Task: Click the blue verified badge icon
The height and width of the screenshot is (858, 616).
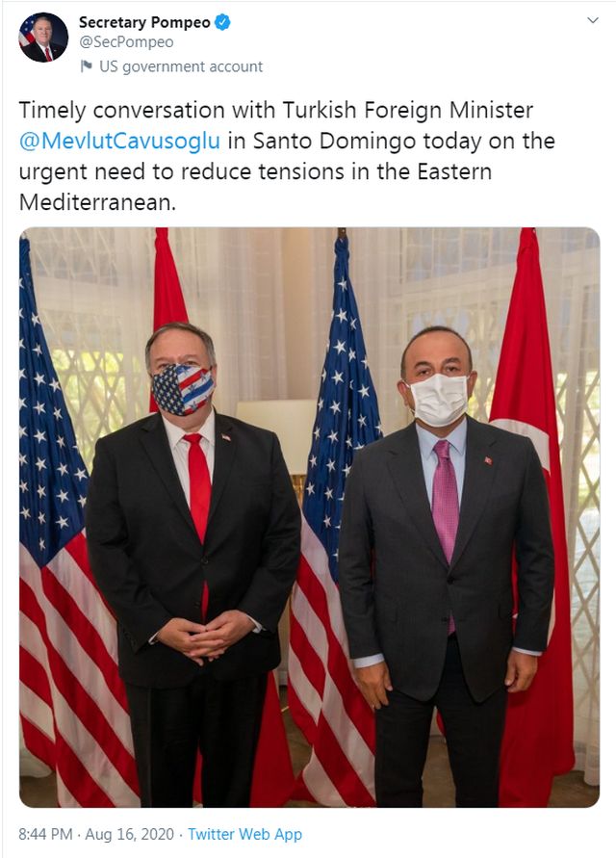Action: click(222, 22)
